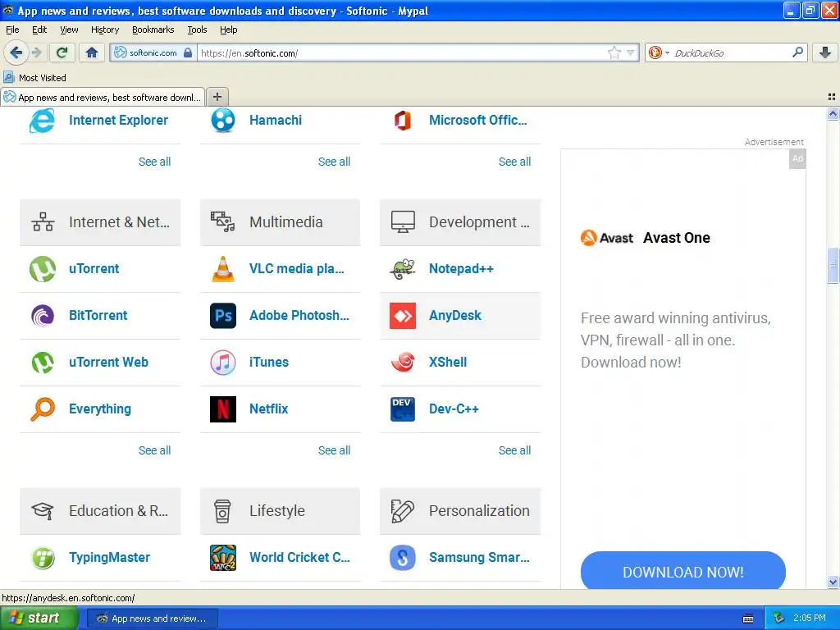This screenshot has height=630, width=840.
Task: Open the Hamachi app icon
Action: (x=223, y=120)
